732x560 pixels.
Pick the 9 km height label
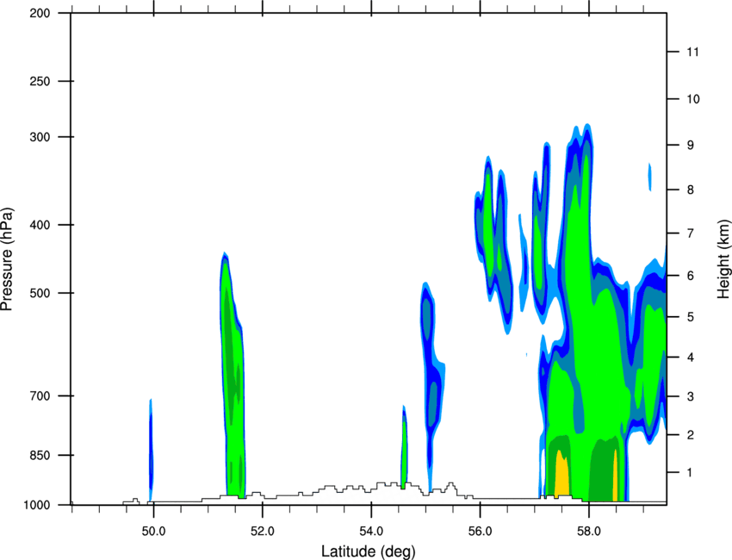point(690,146)
